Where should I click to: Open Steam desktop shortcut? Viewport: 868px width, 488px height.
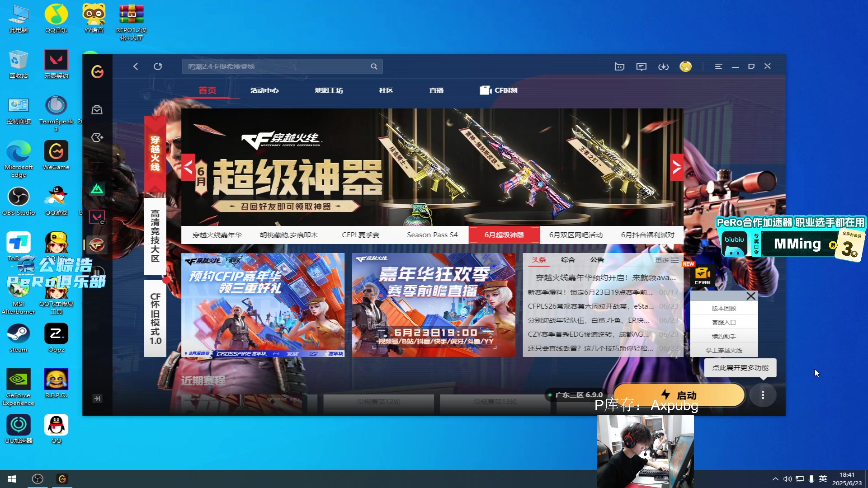(19, 338)
